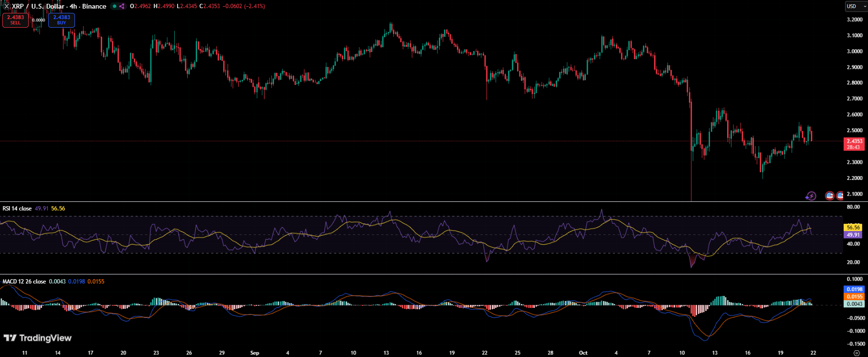Click the red 2.4353 current price label
This screenshot has width=868, height=357.
pos(854,141)
